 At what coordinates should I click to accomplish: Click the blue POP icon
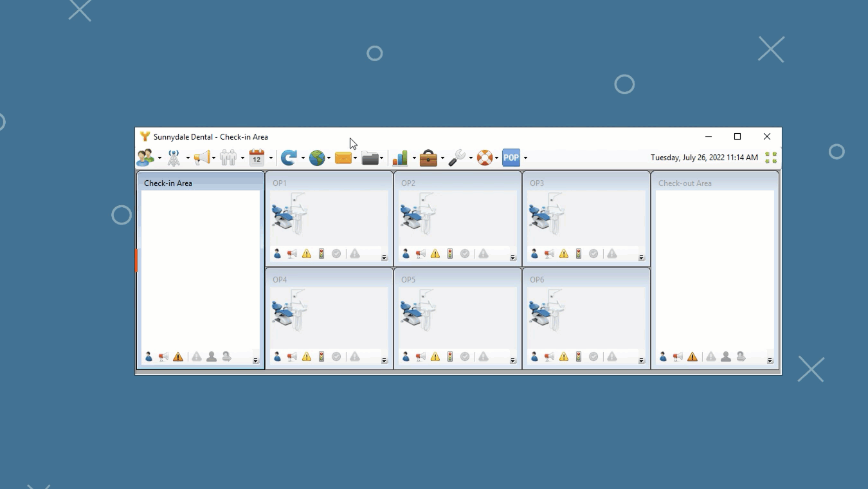pyautogui.click(x=511, y=158)
